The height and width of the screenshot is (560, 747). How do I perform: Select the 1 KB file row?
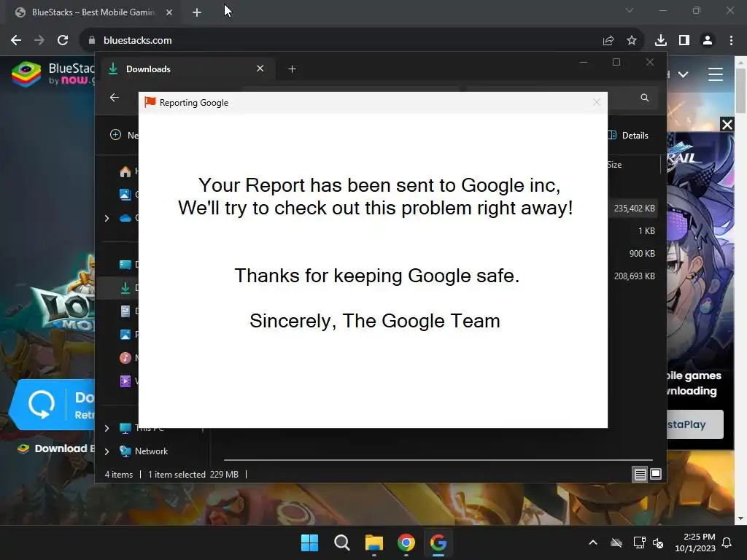click(634, 231)
